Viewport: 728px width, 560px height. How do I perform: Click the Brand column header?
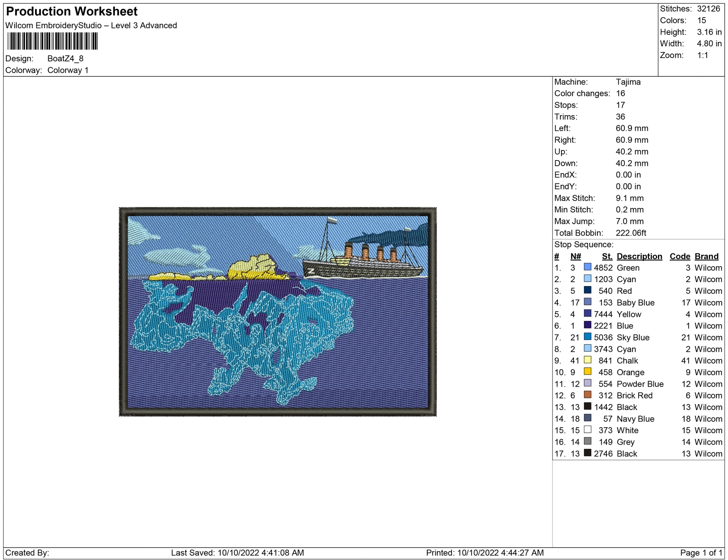(x=706, y=256)
